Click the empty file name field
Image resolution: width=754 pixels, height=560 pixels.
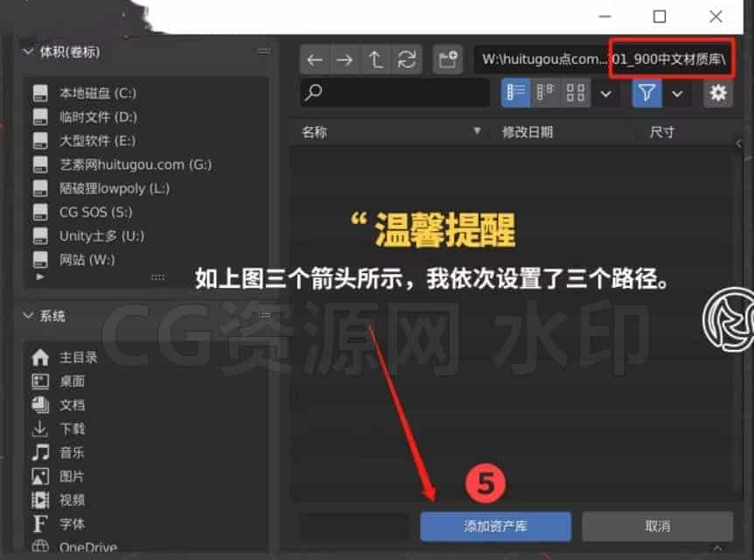pos(354,527)
